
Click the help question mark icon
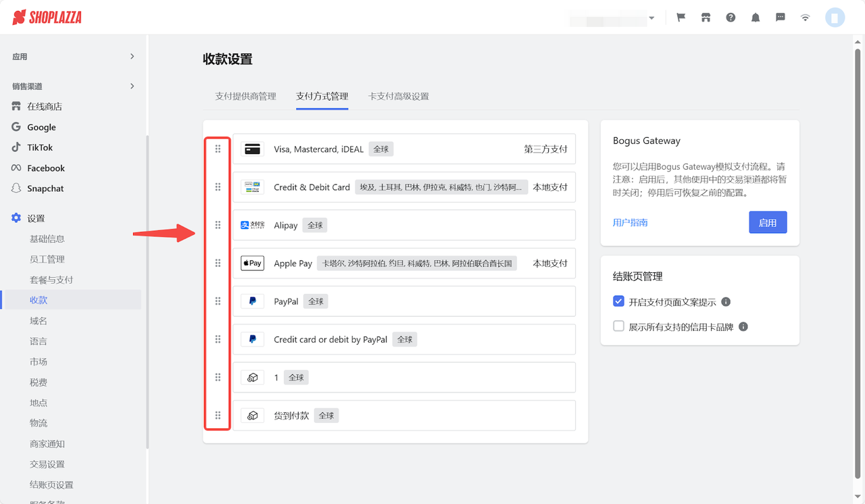(731, 18)
